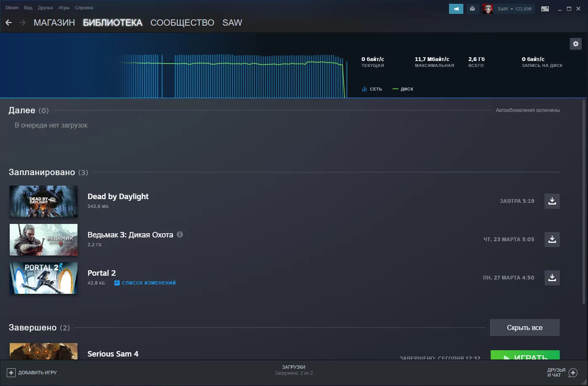Click the ИГРАТЬ button for Serious Sam 4
This screenshot has height=386, width=588.
pyautogui.click(x=525, y=355)
